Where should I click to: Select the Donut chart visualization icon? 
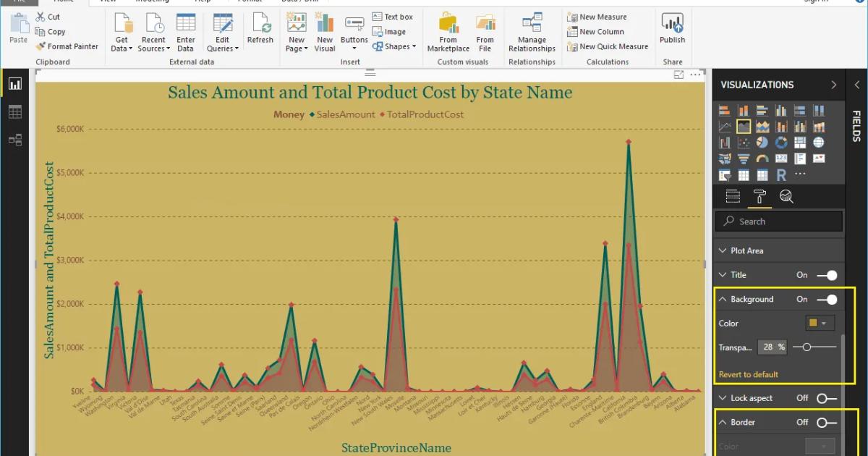781,142
